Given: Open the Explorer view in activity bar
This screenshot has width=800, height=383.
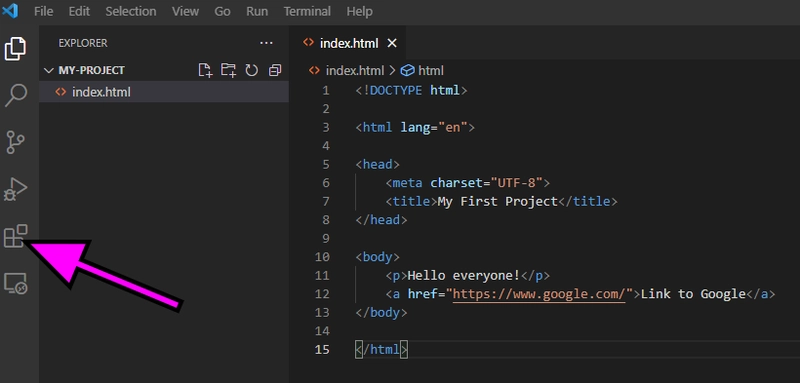Looking at the screenshot, I should (x=15, y=48).
